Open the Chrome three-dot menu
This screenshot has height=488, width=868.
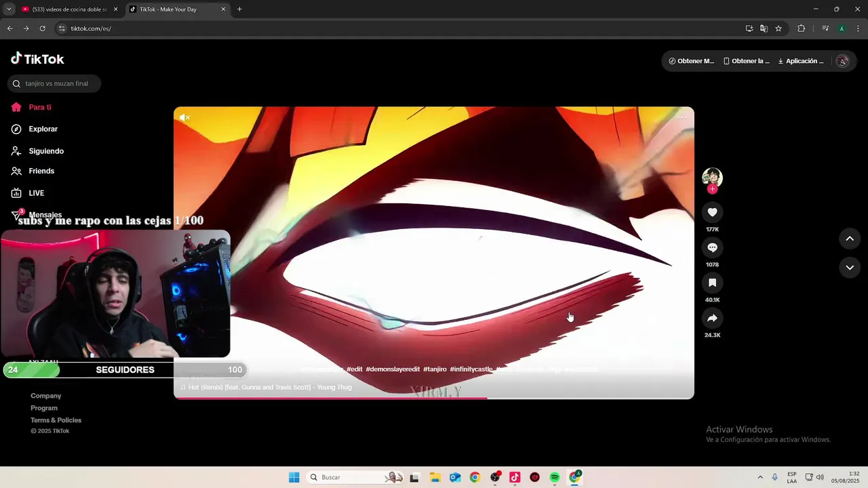point(858,28)
